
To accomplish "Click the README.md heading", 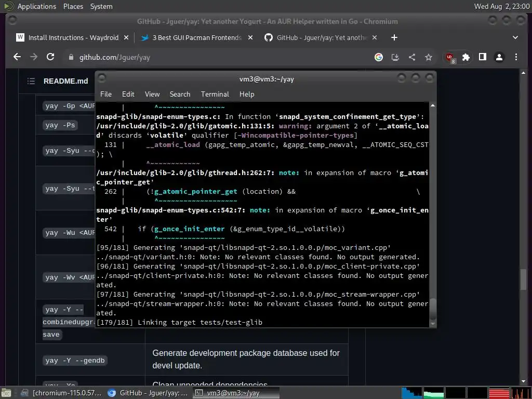I will 65,81.
